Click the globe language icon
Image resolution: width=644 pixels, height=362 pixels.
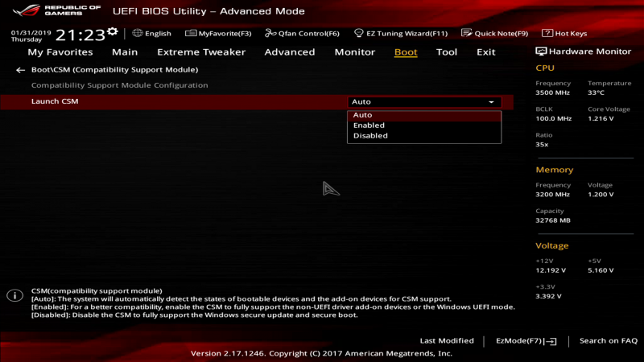pos(137,33)
